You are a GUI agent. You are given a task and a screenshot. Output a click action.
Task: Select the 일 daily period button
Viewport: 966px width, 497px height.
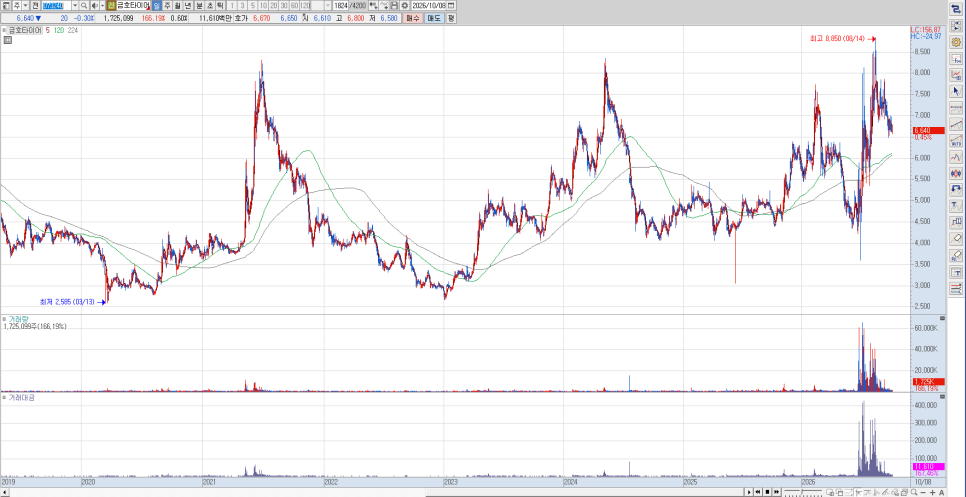point(156,5)
